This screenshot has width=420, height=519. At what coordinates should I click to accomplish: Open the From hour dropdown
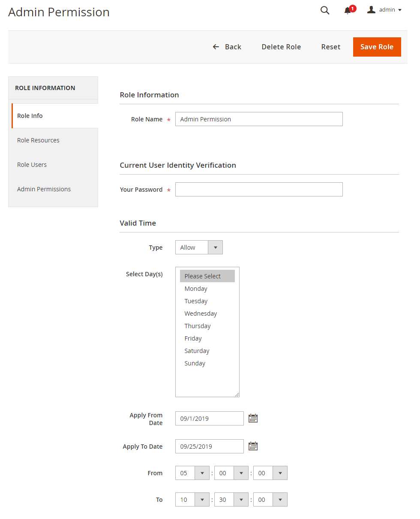click(192, 473)
